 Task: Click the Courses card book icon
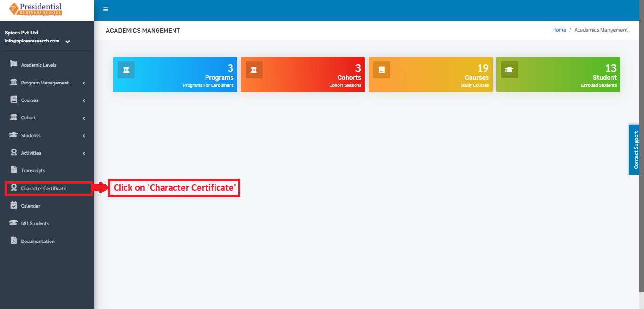(382, 70)
